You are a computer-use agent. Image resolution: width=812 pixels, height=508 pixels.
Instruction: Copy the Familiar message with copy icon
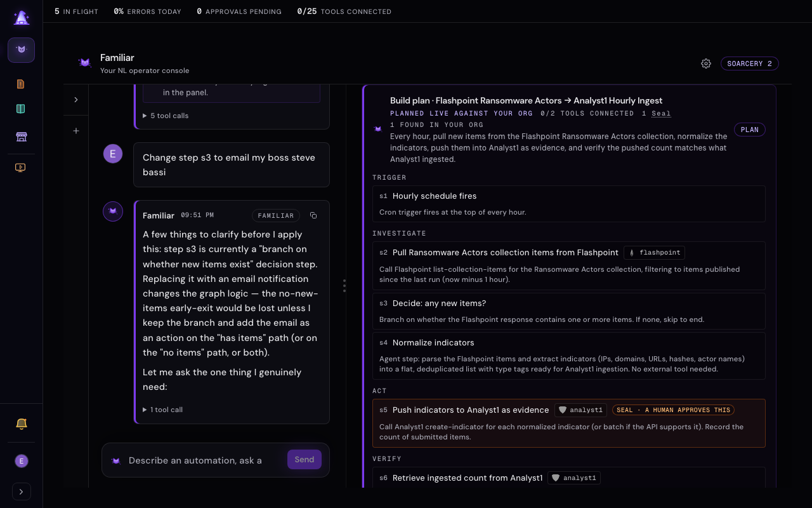[313, 216]
